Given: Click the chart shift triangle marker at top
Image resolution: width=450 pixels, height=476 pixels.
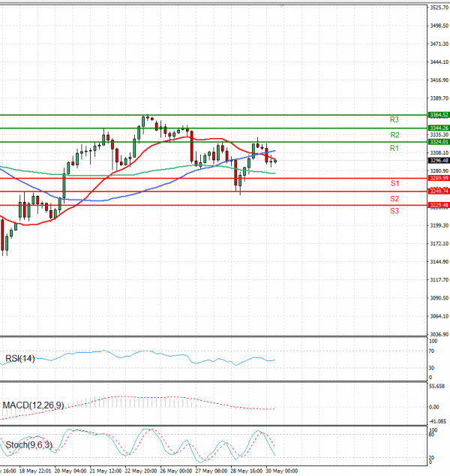Looking at the screenshot, I should pyautogui.click(x=282, y=6).
